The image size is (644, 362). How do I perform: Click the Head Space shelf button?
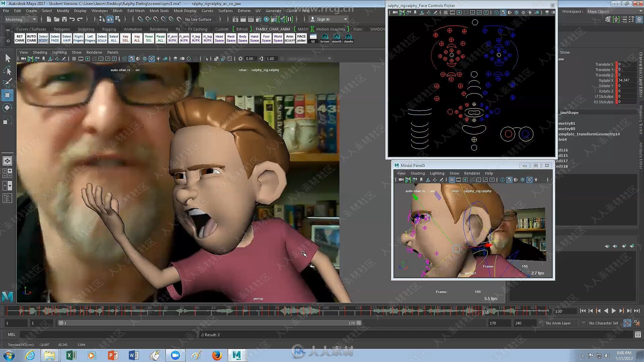219,38
